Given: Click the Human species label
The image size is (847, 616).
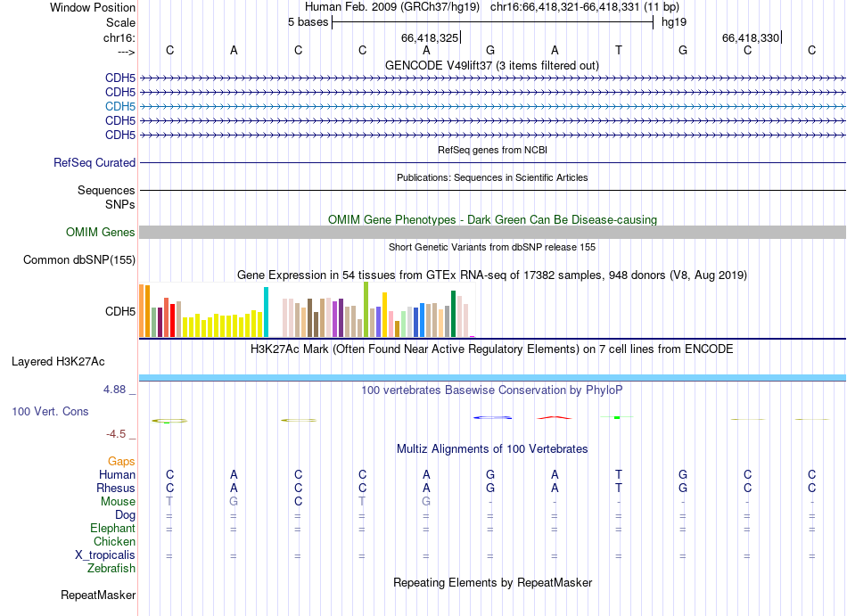Looking at the screenshot, I should tap(117, 474).
